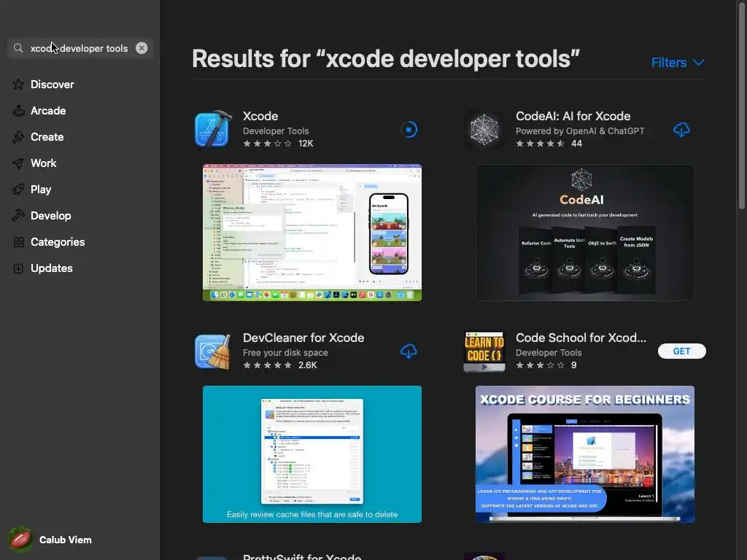This screenshot has height=560, width=747.
Task: Click the Calub Viem avatar picture
Action: (20, 540)
